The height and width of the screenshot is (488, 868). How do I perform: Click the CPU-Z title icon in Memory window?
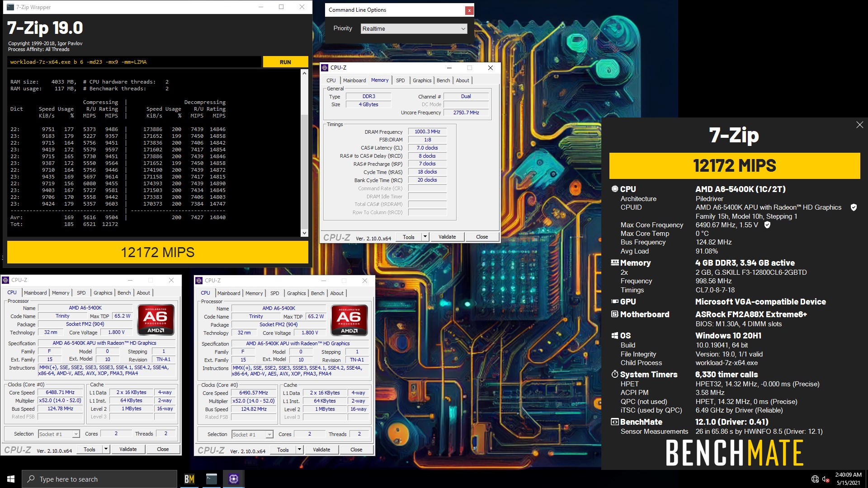(325, 68)
